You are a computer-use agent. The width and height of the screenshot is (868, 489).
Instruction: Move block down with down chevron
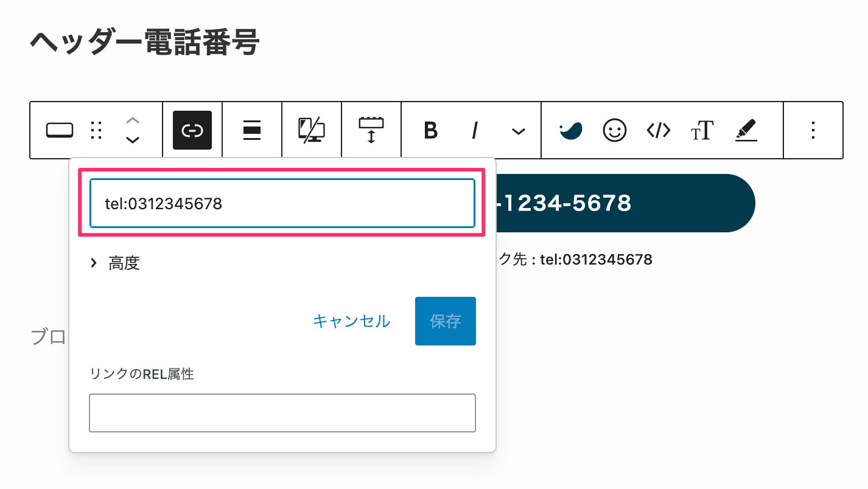132,140
